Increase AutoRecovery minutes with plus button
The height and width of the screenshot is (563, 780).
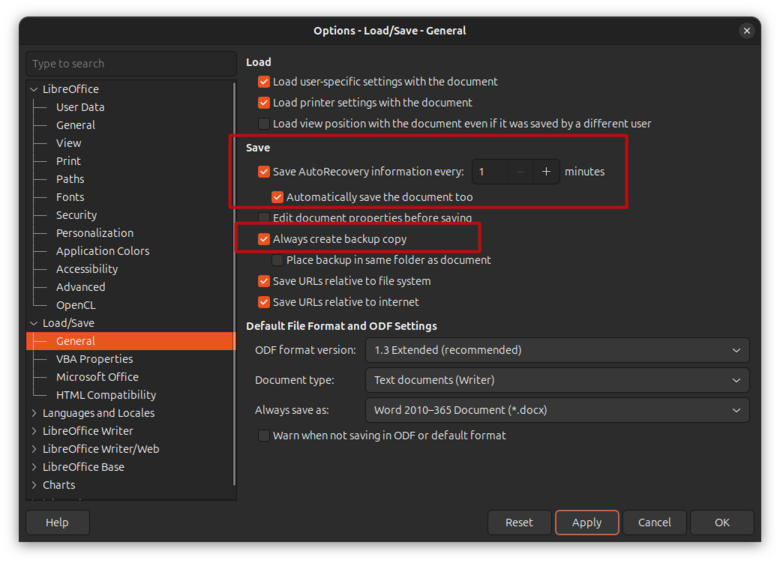tap(546, 172)
